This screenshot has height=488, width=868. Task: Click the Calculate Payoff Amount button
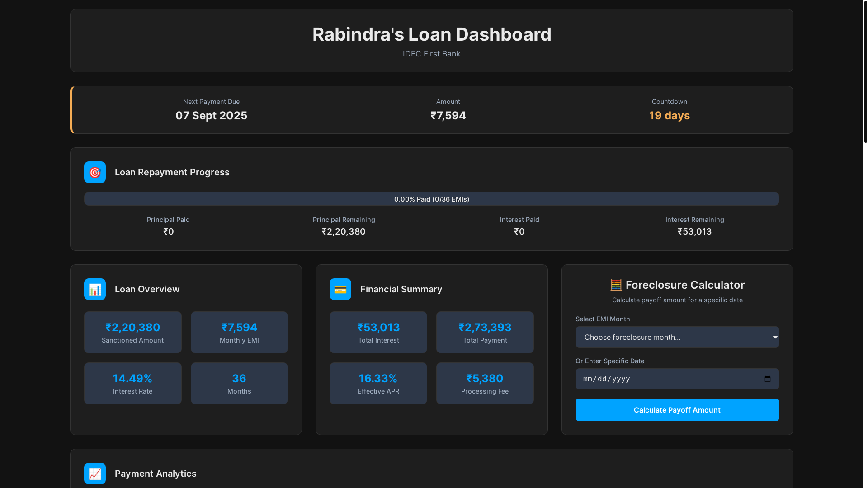(677, 410)
